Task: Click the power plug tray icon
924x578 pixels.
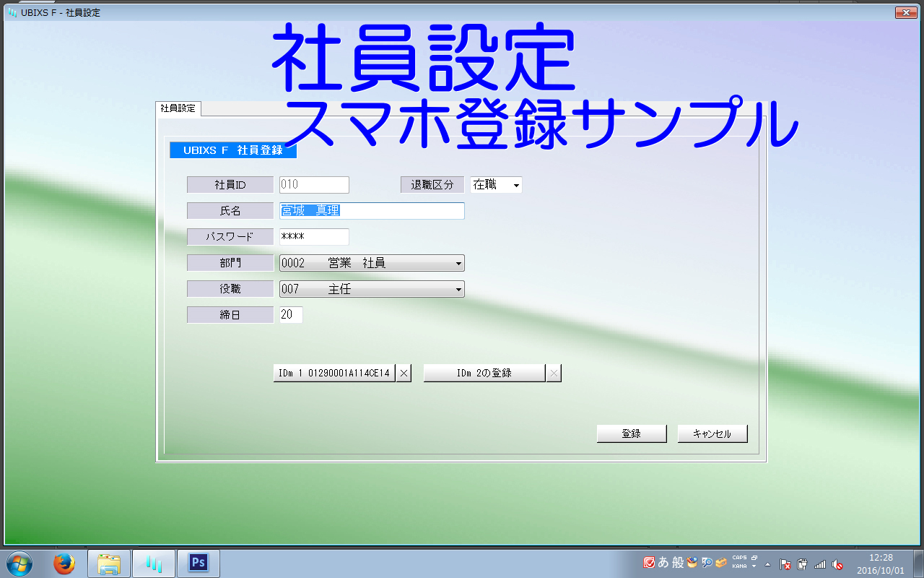Action: (803, 564)
